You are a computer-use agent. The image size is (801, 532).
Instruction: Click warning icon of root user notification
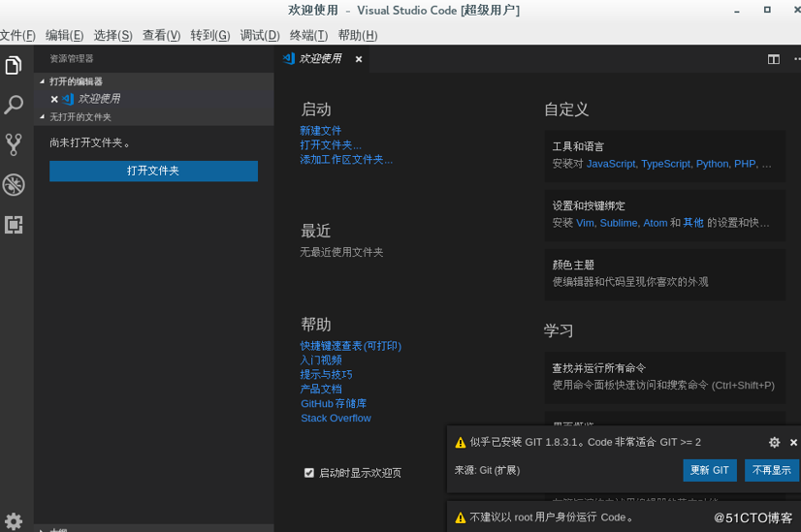tap(461, 517)
